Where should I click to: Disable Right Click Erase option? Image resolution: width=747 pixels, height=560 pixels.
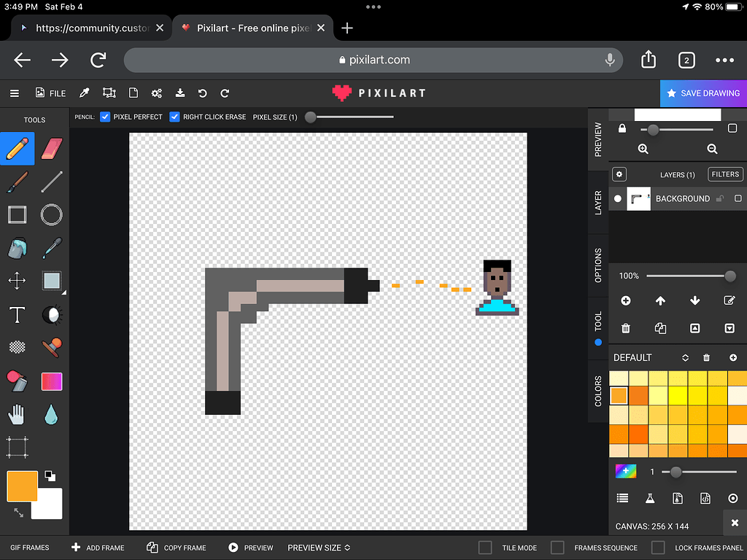coord(174,117)
